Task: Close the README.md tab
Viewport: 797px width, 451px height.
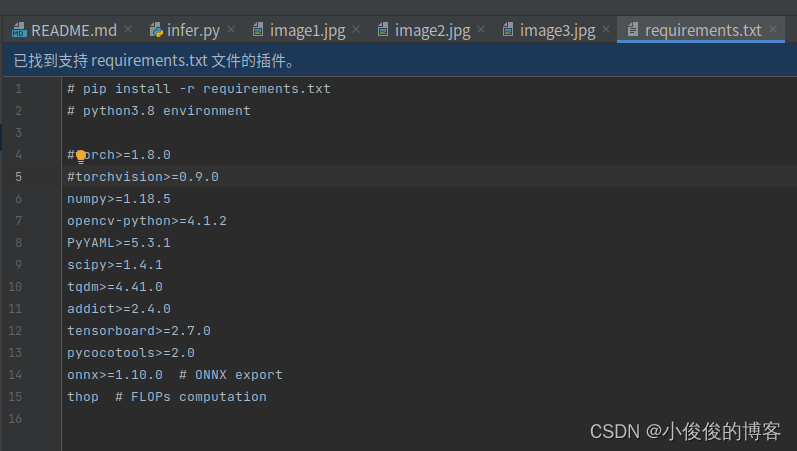Action: point(128,29)
